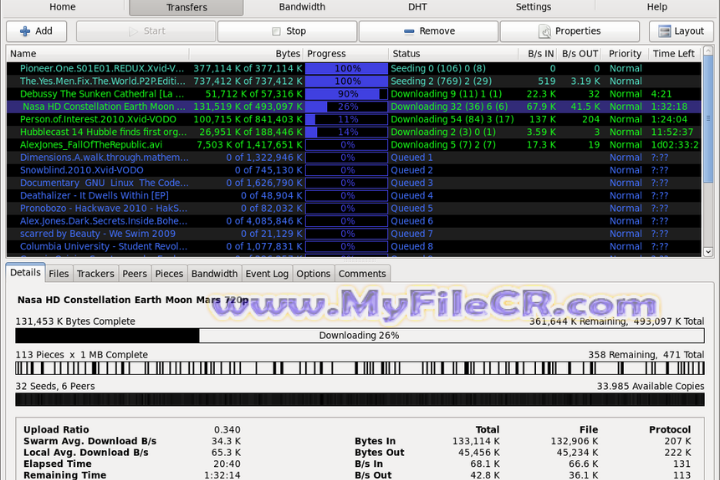Sort by the Priority column header

pos(625,54)
